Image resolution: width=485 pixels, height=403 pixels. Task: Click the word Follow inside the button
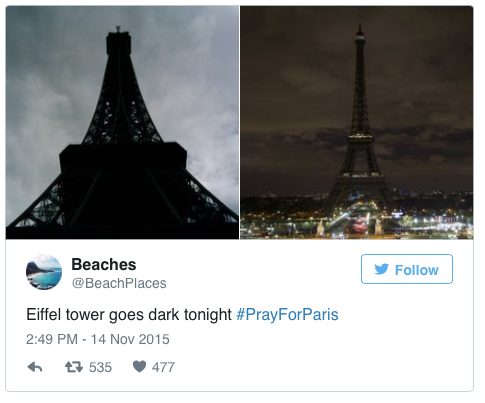point(417,270)
